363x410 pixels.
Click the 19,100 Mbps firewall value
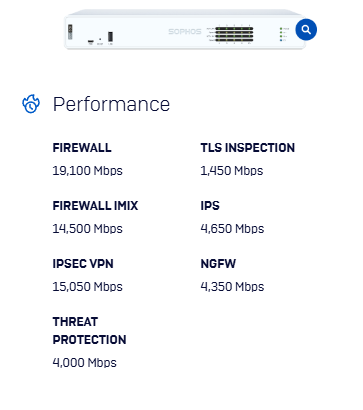coord(88,171)
